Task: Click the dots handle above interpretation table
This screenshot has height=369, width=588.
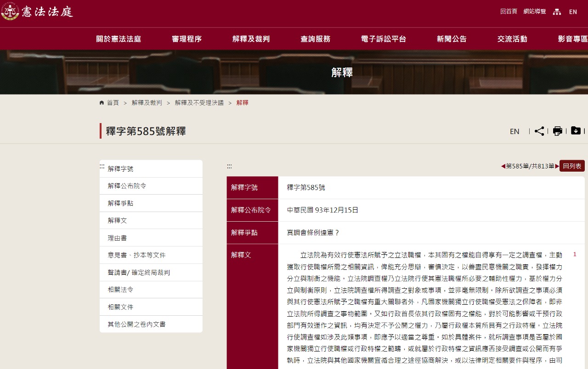Action: (x=229, y=166)
